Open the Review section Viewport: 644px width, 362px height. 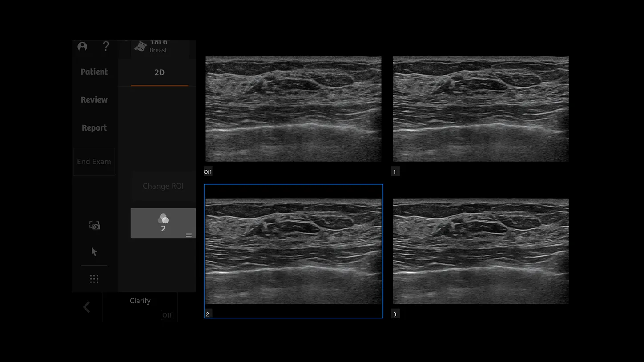(x=94, y=99)
